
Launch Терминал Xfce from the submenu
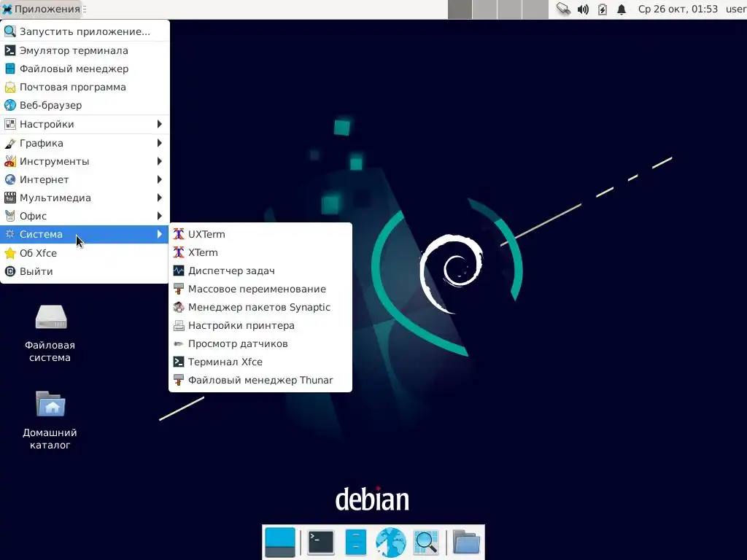(260, 362)
